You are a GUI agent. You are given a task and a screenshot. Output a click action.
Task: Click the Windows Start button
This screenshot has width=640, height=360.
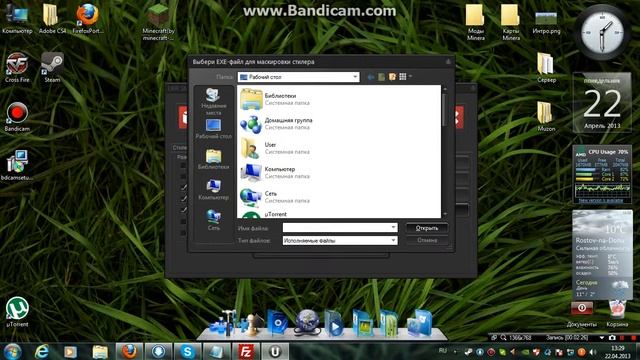click(x=12, y=351)
